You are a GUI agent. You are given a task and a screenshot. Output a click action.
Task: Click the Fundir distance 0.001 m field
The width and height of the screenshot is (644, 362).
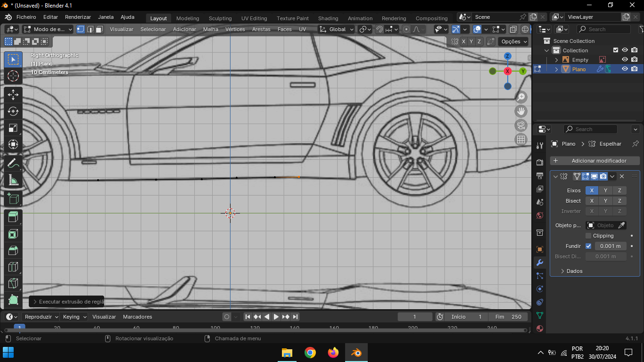(x=610, y=246)
